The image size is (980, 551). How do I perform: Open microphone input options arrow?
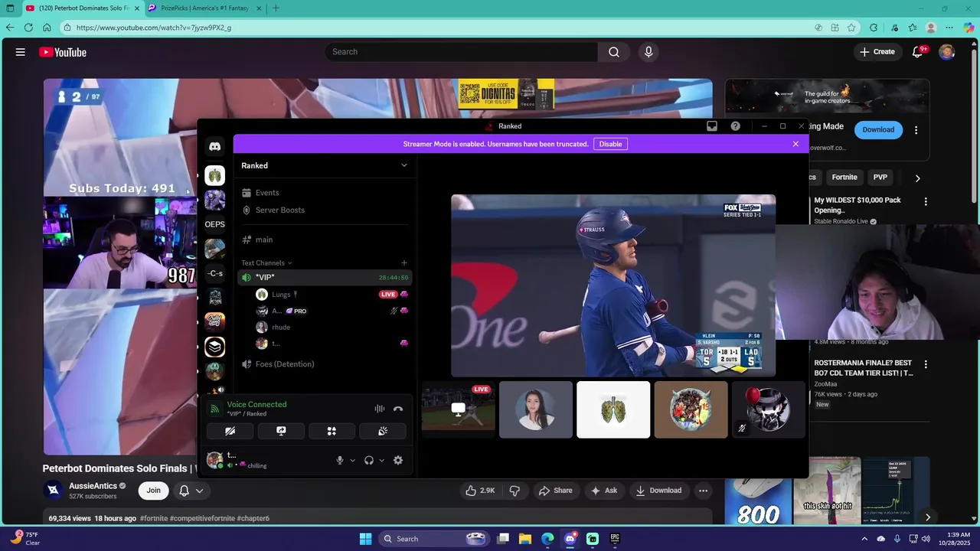pyautogui.click(x=353, y=460)
